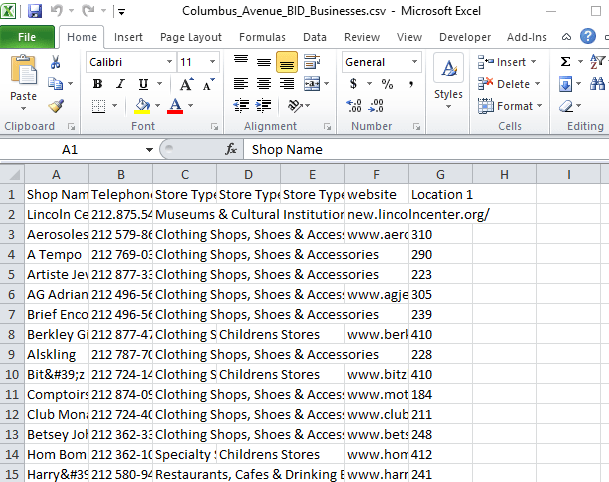
Task: Toggle Bold formatting
Action: pyautogui.click(x=97, y=84)
